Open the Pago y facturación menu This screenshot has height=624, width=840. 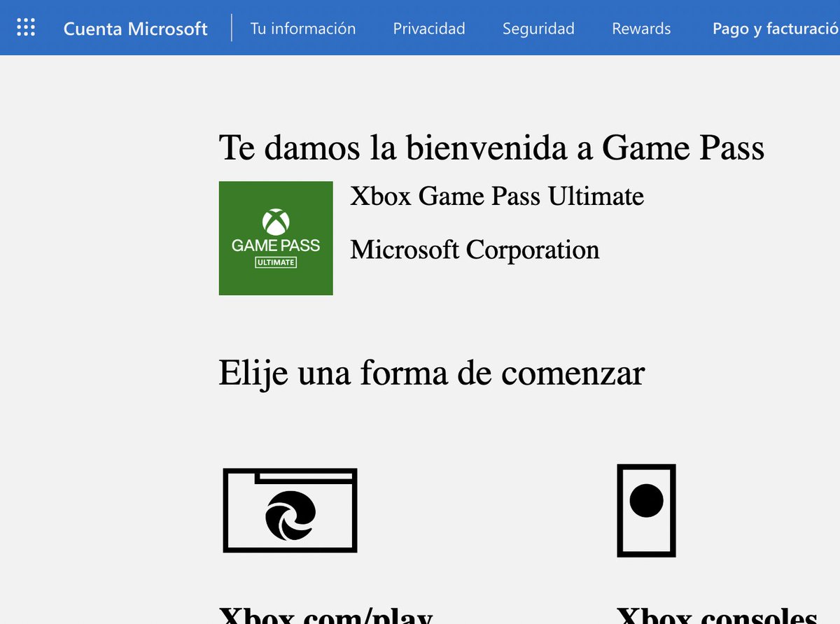(776, 29)
